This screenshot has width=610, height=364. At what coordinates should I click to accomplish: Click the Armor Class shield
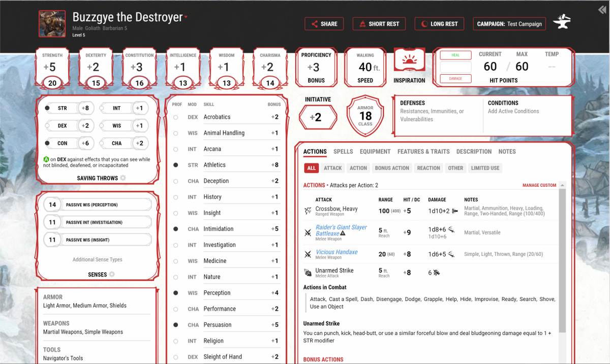365,116
